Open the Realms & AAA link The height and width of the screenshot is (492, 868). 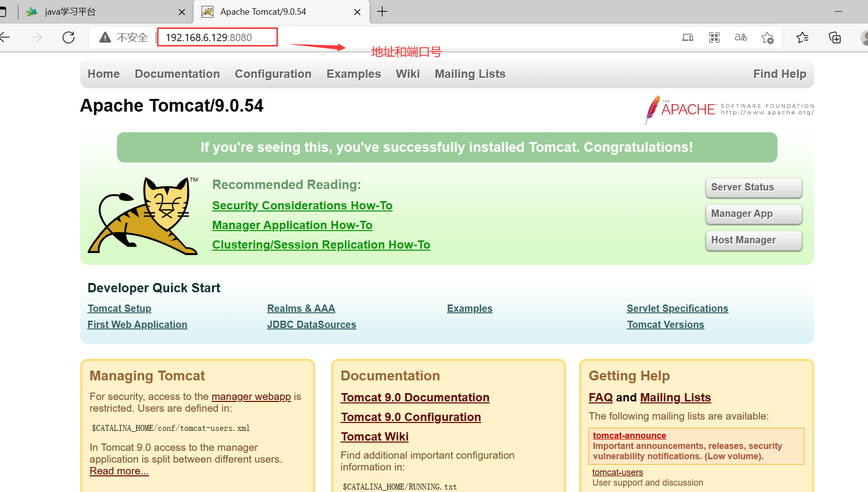301,308
